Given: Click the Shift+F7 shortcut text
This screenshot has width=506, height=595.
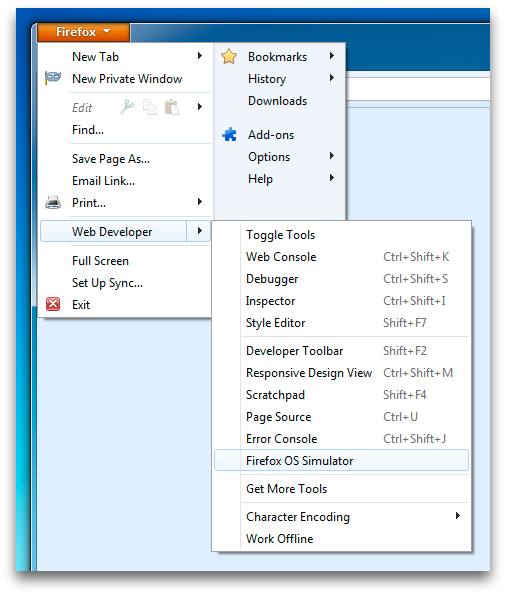Looking at the screenshot, I should point(405,323).
